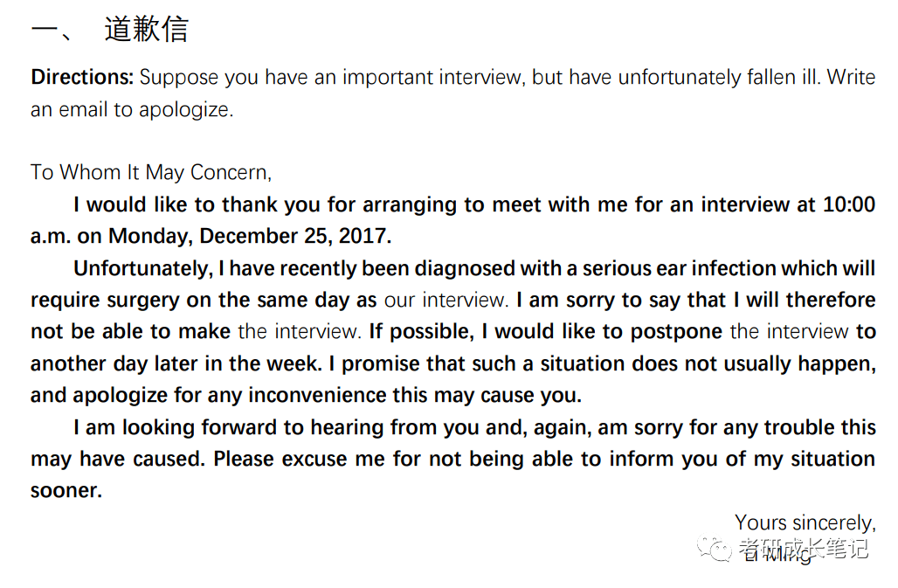The image size is (898, 588).
Task: Click the word 'sooner.' ending the letter
Action: (x=66, y=490)
